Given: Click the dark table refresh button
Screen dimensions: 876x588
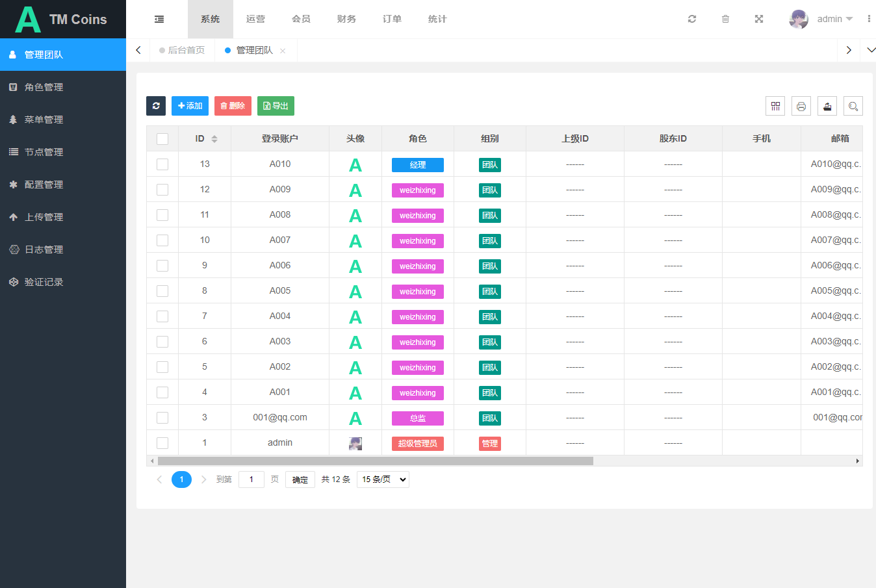Looking at the screenshot, I should click(x=156, y=106).
